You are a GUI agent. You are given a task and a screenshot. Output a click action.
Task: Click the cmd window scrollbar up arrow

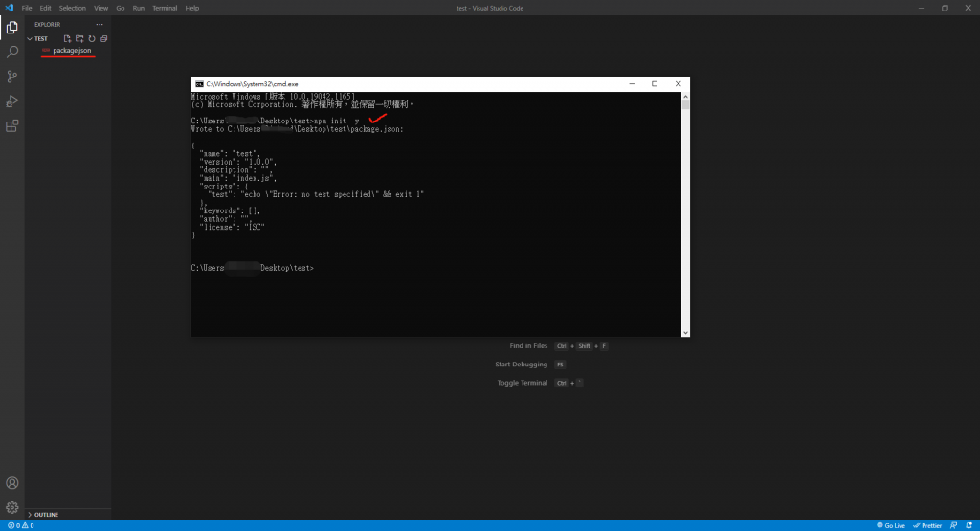685,97
